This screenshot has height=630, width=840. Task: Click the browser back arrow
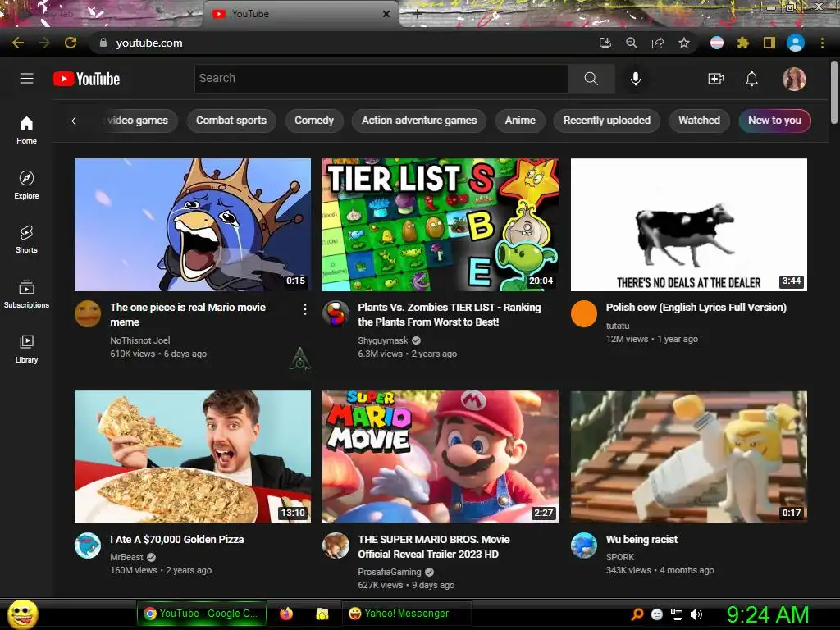[18, 43]
